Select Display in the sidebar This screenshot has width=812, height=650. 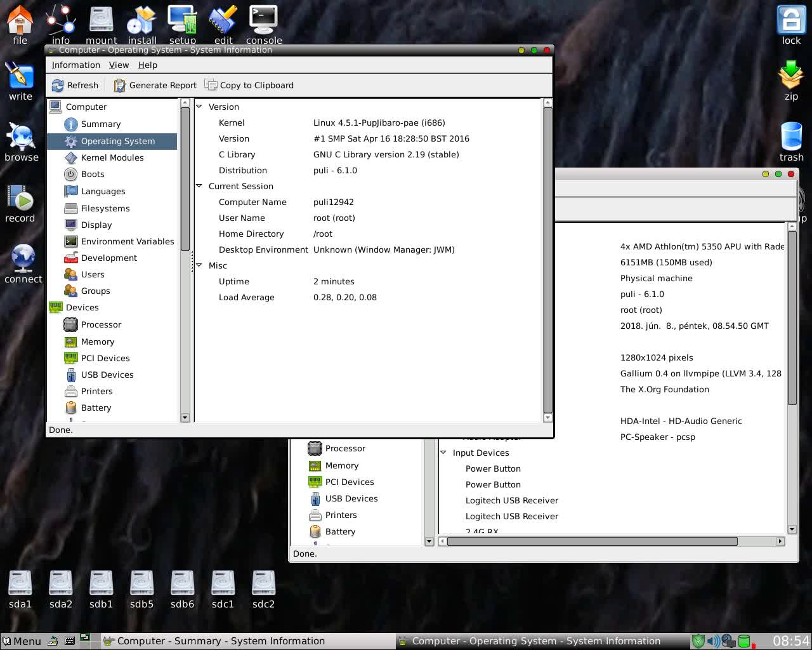click(96, 225)
